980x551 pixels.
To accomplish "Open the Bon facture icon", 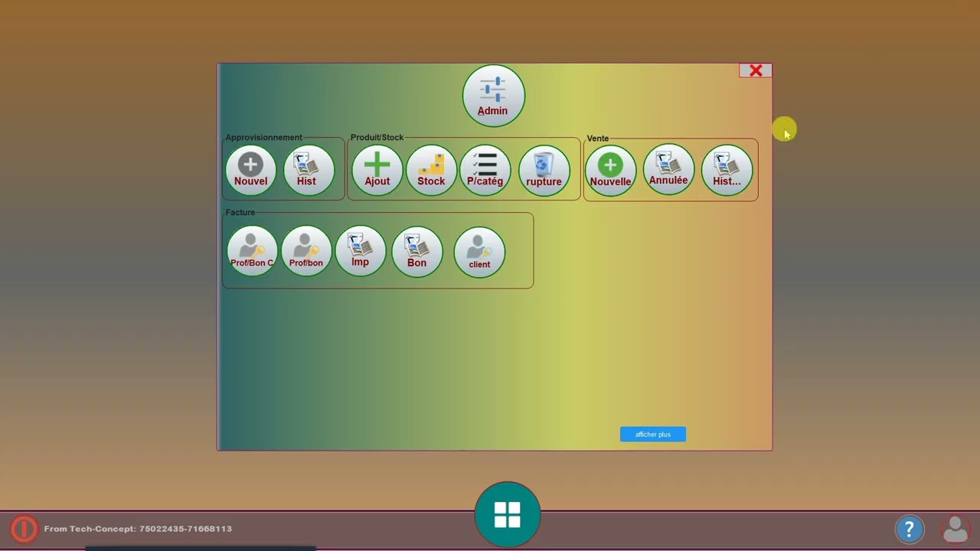I will [417, 251].
